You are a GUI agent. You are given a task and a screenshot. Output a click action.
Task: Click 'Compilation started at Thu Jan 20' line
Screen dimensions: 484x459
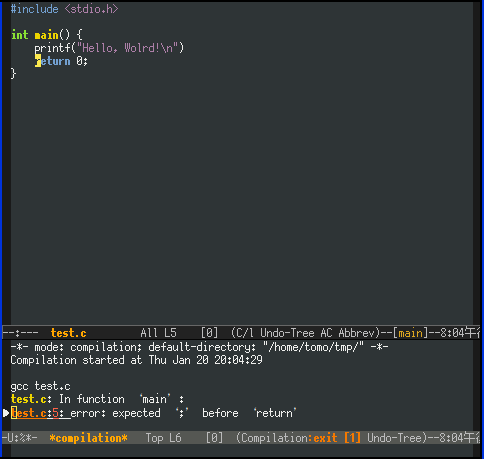(136, 360)
